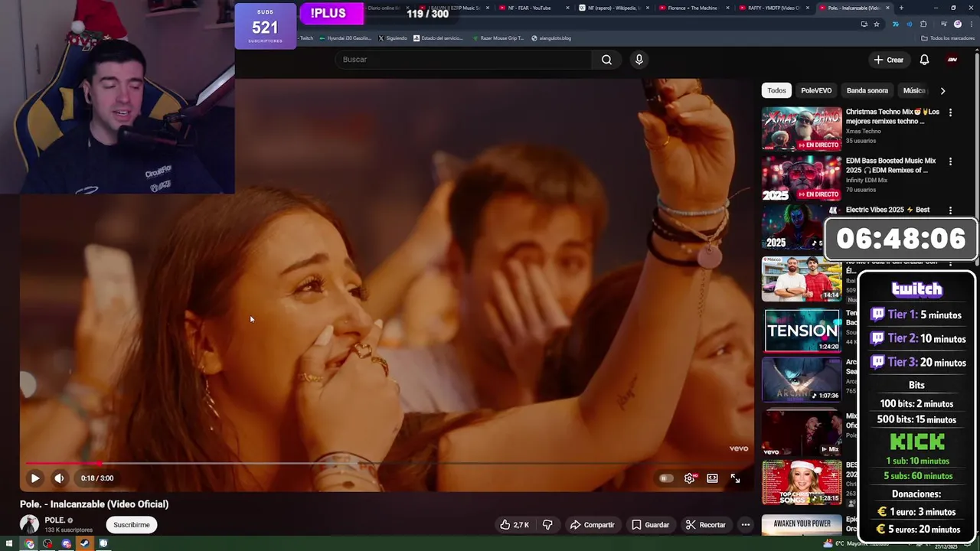Image resolution: width=980 pixels, height=551 pixels.
Task: Open the Siguiendo X bookmark
Action: click(393, 37)
